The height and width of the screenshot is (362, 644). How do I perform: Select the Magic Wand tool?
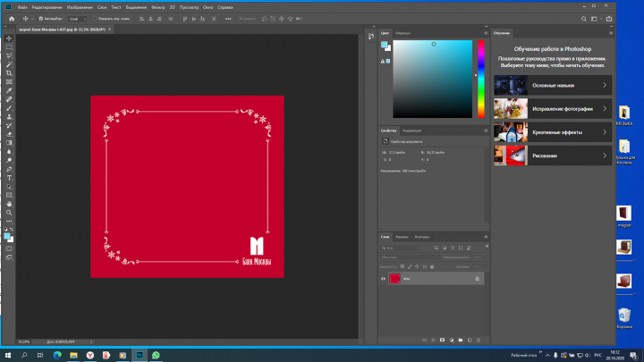[x=9, y=64]
